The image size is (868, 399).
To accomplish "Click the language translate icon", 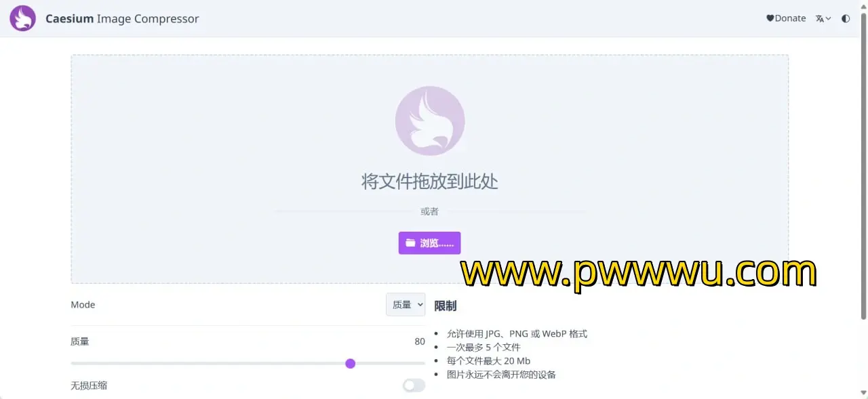I will click(820, 18).
